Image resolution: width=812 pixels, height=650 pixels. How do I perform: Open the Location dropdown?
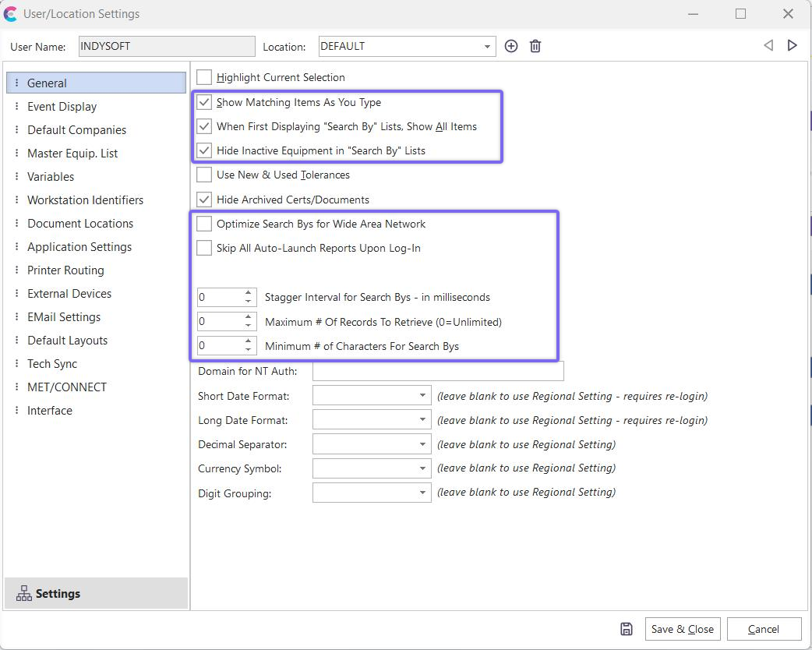pyautogui.click(x=487, y=46)
